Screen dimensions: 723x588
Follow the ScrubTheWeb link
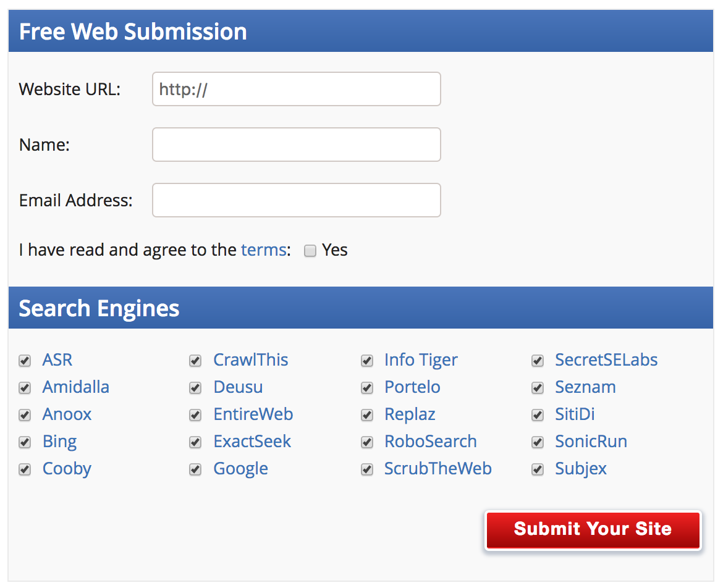(x=438, y=469)
